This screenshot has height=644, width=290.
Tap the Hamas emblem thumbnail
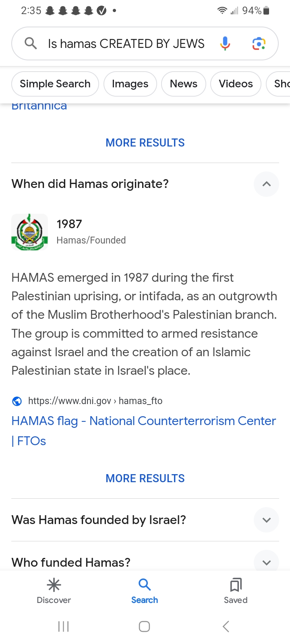pos(29,232)
